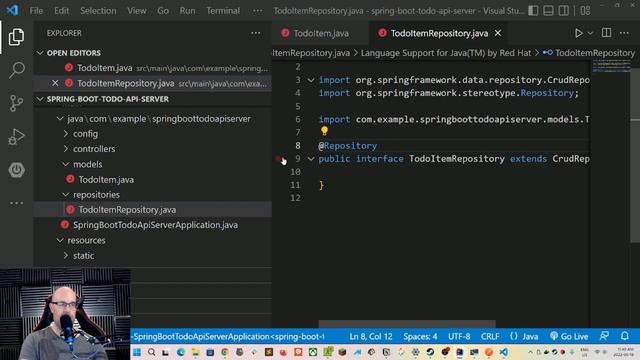Open feedback icon in status bar

[x=604, y=336]
